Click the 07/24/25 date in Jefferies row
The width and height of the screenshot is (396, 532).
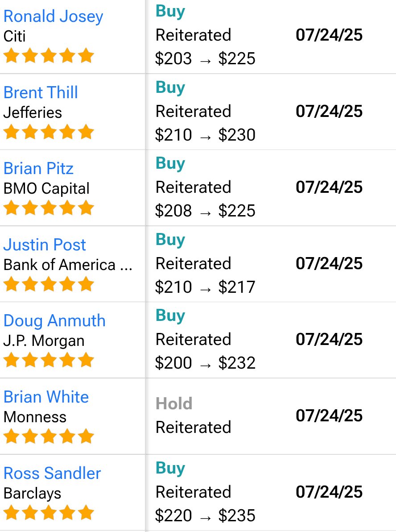point(329,111)
